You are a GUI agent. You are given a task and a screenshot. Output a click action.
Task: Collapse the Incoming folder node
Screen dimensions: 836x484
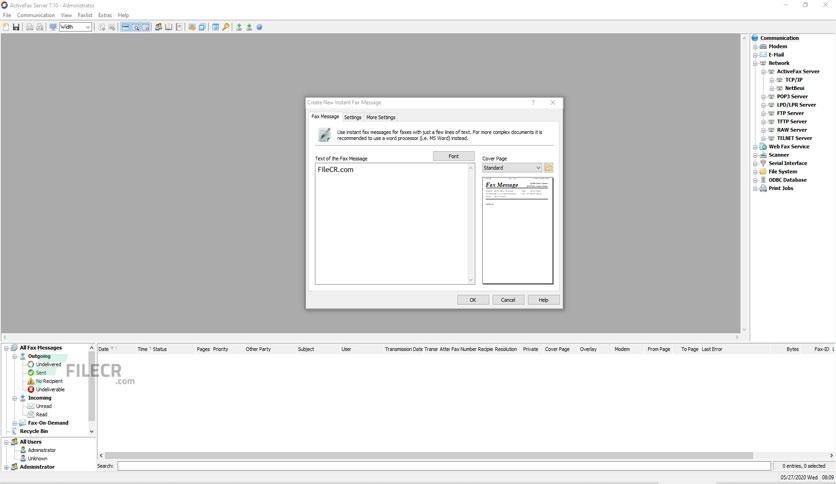tap(15, 398)
